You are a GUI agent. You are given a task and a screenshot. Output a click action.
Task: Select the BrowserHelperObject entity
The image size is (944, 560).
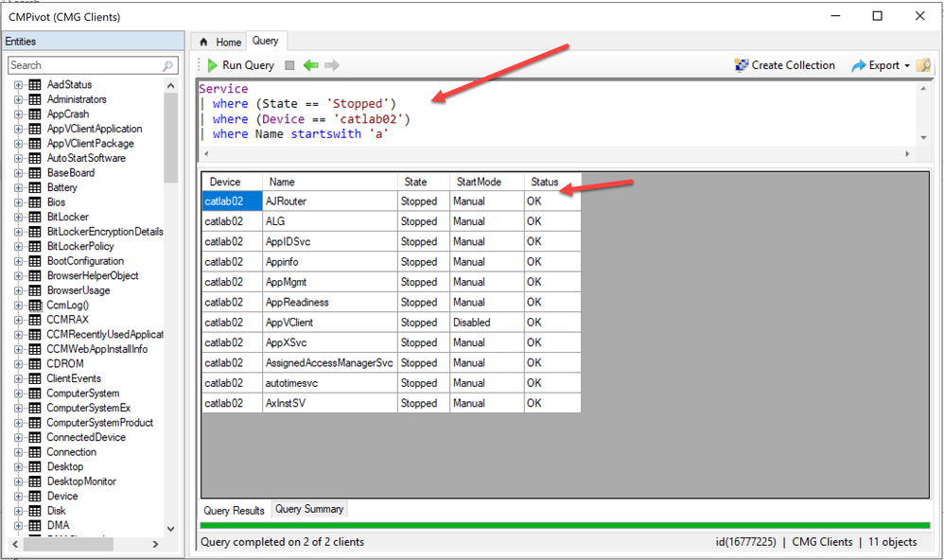[93, 276]
